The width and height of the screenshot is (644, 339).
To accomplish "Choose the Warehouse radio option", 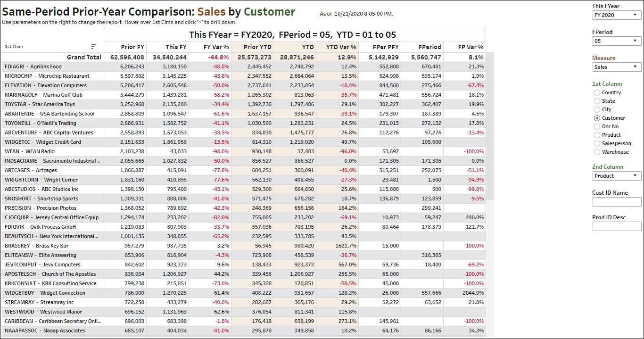I will click(597, 152).
